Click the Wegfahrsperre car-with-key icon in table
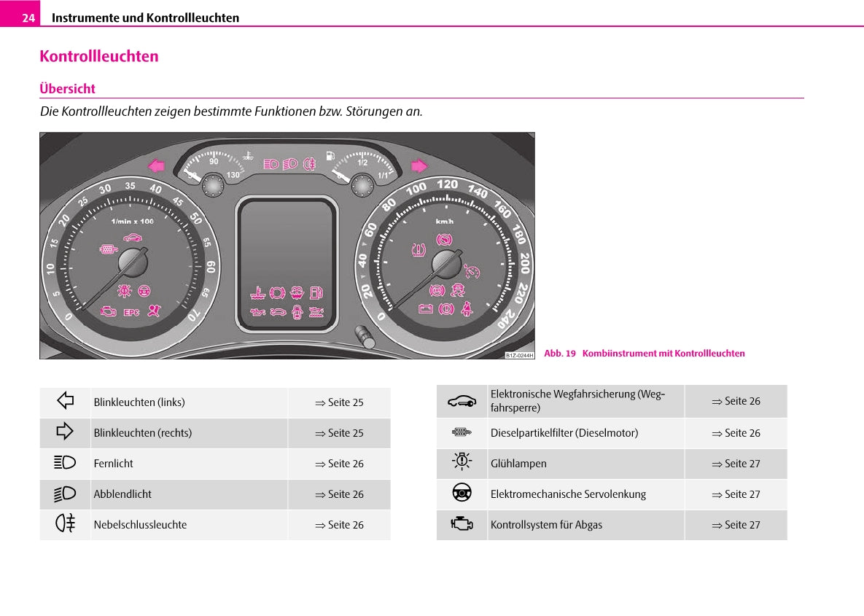Image resolution: width=864 pixels, height=616 pixels. click(462, 401)
